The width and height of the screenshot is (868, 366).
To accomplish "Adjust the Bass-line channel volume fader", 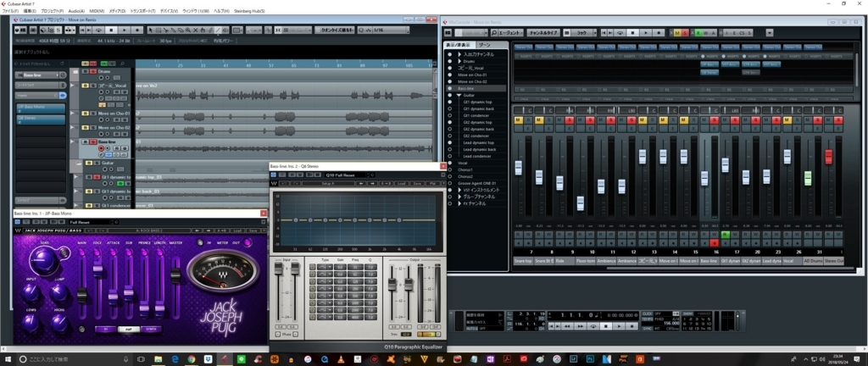I will tap(704, 179).
